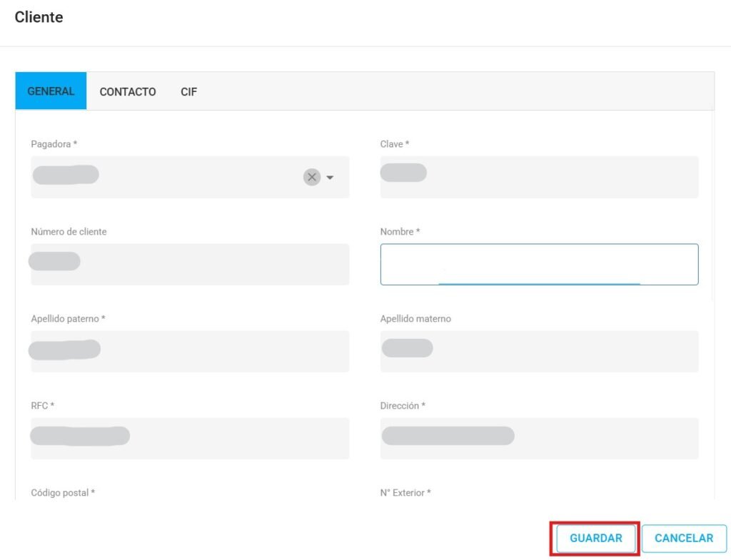This screenshot has height=560, width=731.
Task: Click the Nombre field label
Action: (x=400, y=232)
